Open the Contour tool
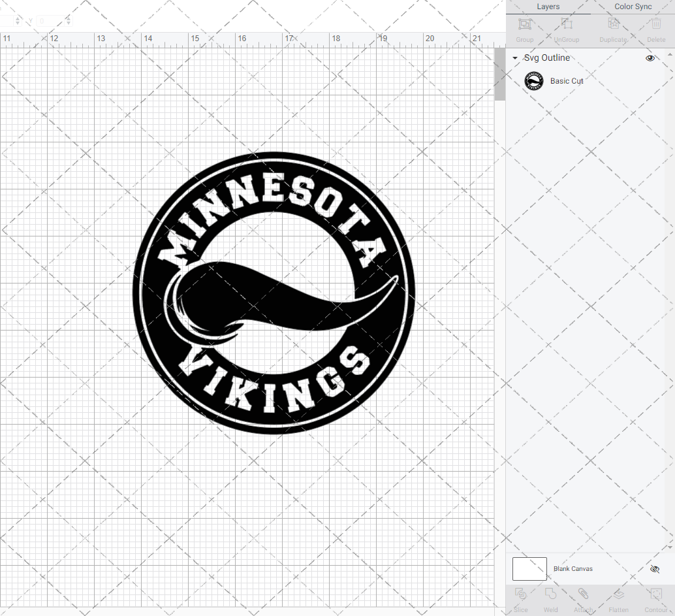The width and height of the screenshot is (675, 616). click(655, 600)
